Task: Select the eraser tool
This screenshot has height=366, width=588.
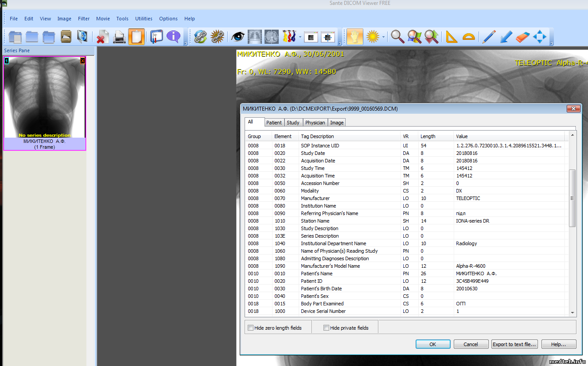Action: point(523,37)
